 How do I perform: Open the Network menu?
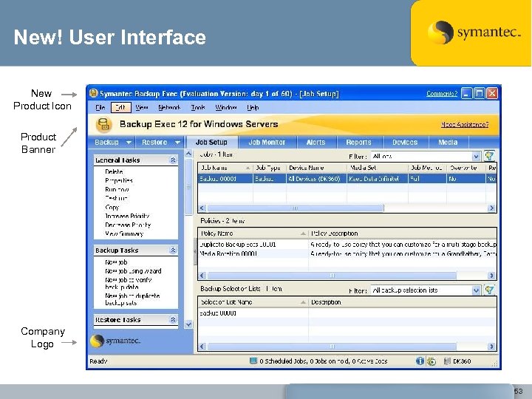[x=169, y=108]
